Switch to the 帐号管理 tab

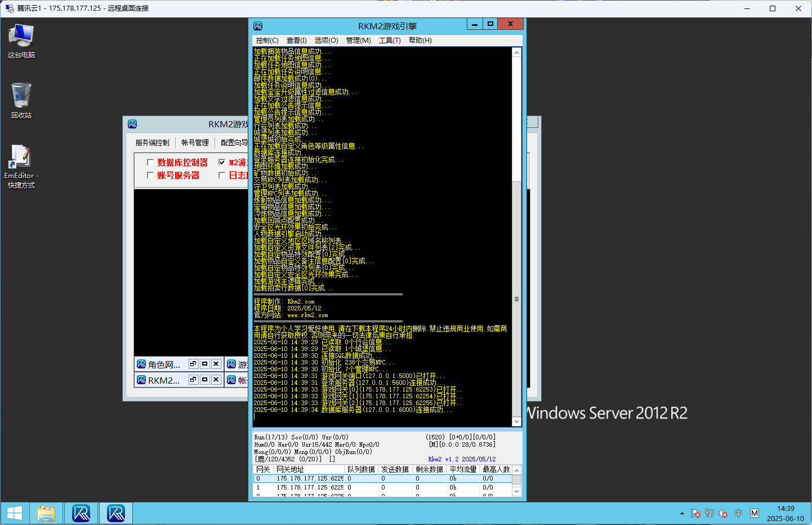[195, 143]
